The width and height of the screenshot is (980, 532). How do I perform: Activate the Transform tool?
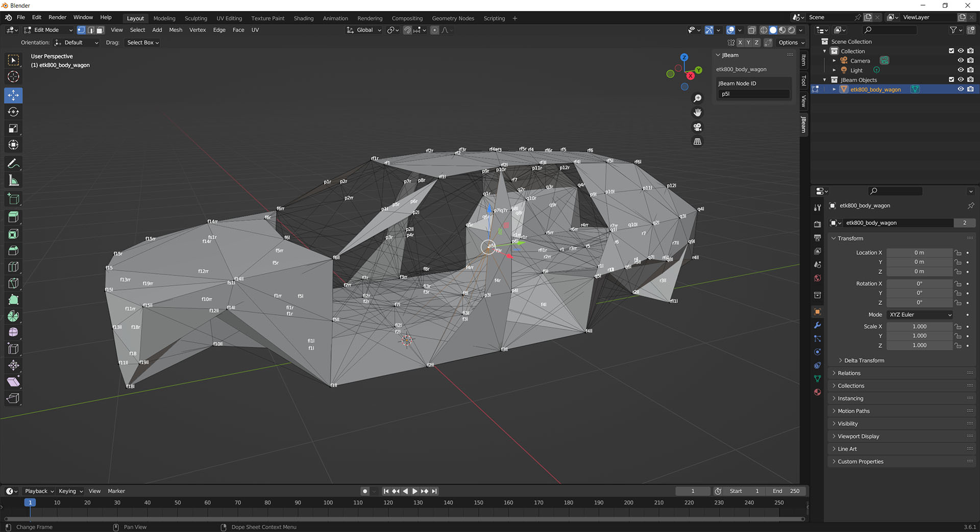click(13, 145)
